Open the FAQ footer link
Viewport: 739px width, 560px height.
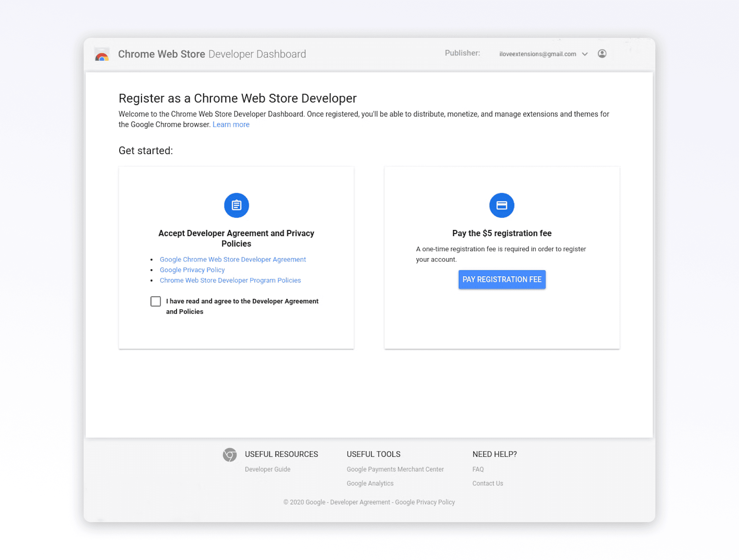point(478,469)
